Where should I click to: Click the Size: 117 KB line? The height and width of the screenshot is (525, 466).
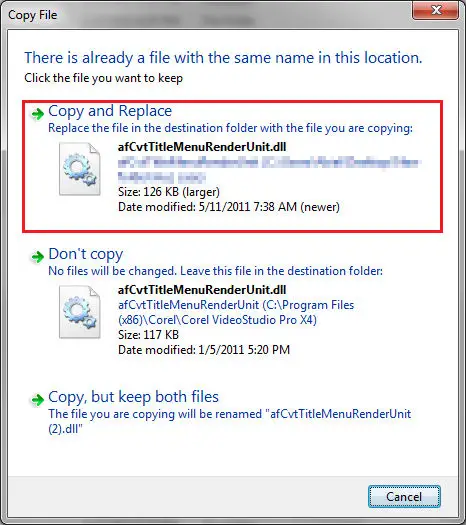click(x=148, y=335)
